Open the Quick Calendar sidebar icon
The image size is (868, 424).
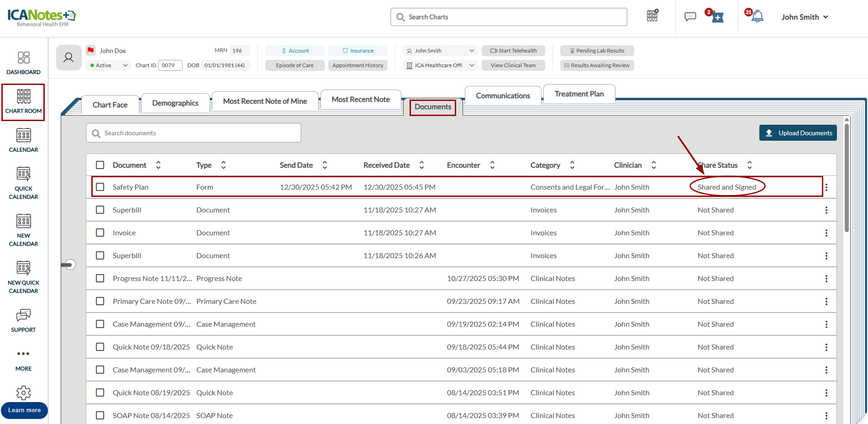[23, 183]
